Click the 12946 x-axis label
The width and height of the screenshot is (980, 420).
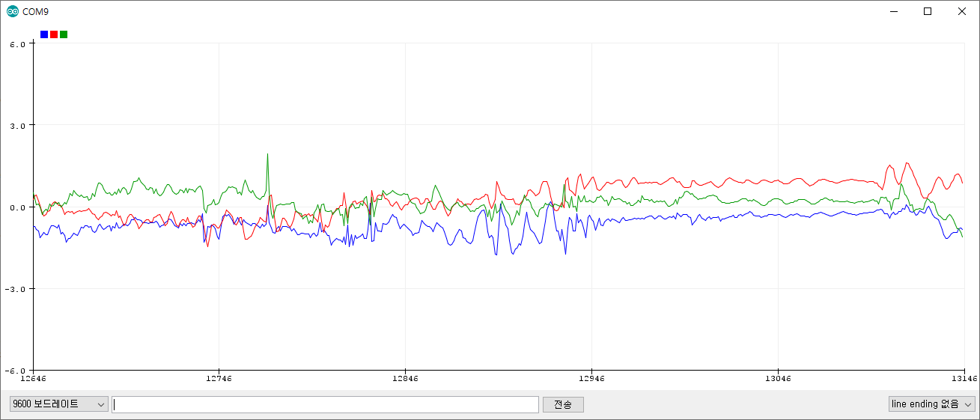591,380
